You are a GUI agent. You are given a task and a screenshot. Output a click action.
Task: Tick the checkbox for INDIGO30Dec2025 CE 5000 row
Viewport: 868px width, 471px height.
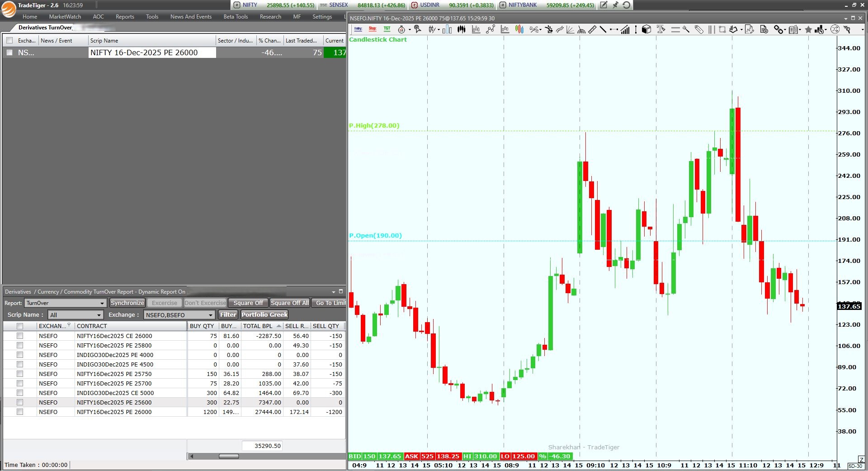20,393
